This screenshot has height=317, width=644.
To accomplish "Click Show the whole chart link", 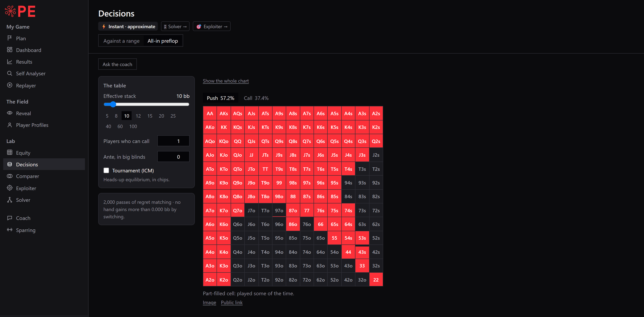I will point(225,81).
